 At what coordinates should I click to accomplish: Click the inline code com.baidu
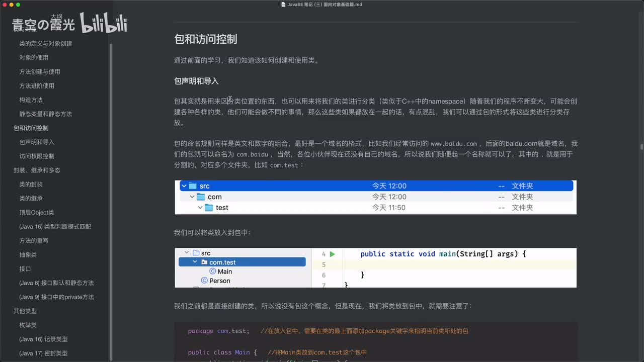(252, 154)
